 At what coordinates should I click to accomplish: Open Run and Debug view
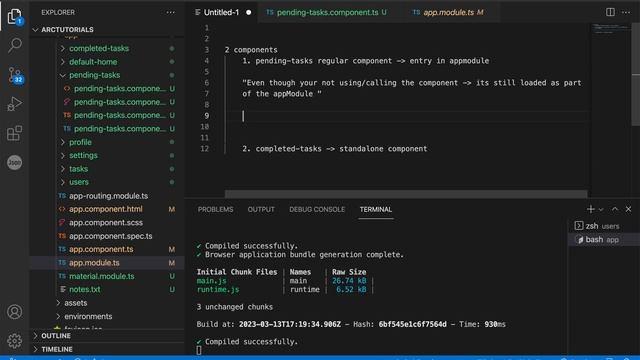click(14, 104)
